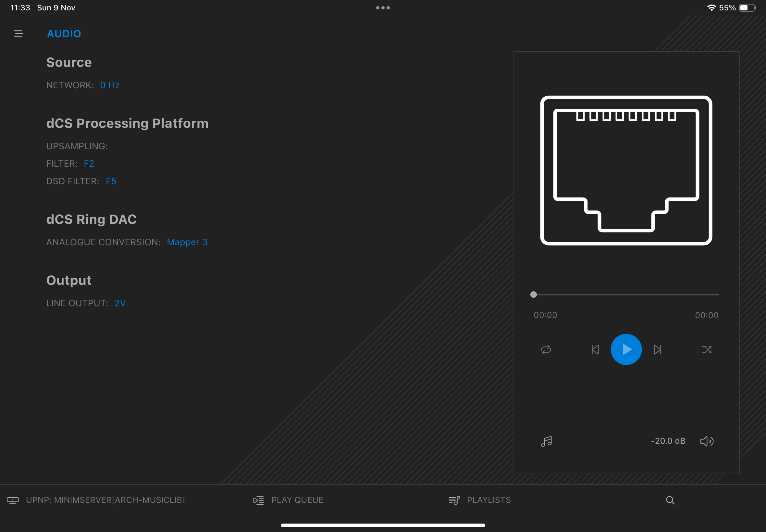Open the search magnifier icon

coord(670,500)
